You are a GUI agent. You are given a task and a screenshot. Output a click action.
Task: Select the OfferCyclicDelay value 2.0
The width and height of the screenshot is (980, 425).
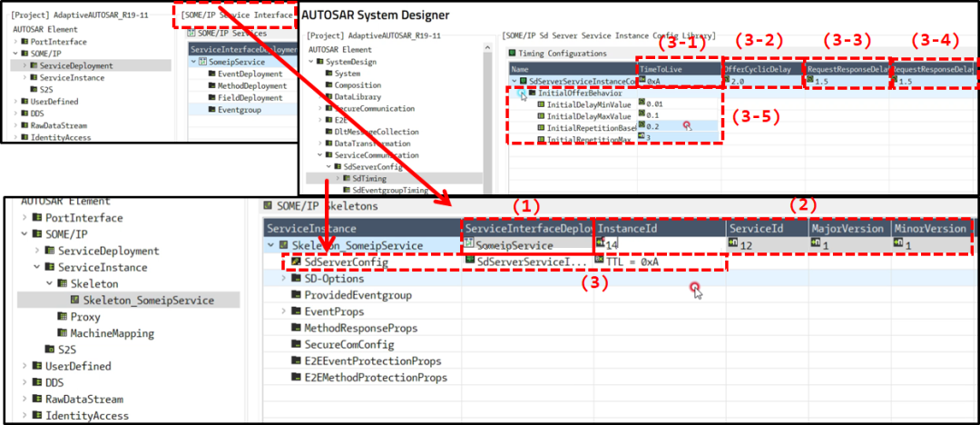762,81
